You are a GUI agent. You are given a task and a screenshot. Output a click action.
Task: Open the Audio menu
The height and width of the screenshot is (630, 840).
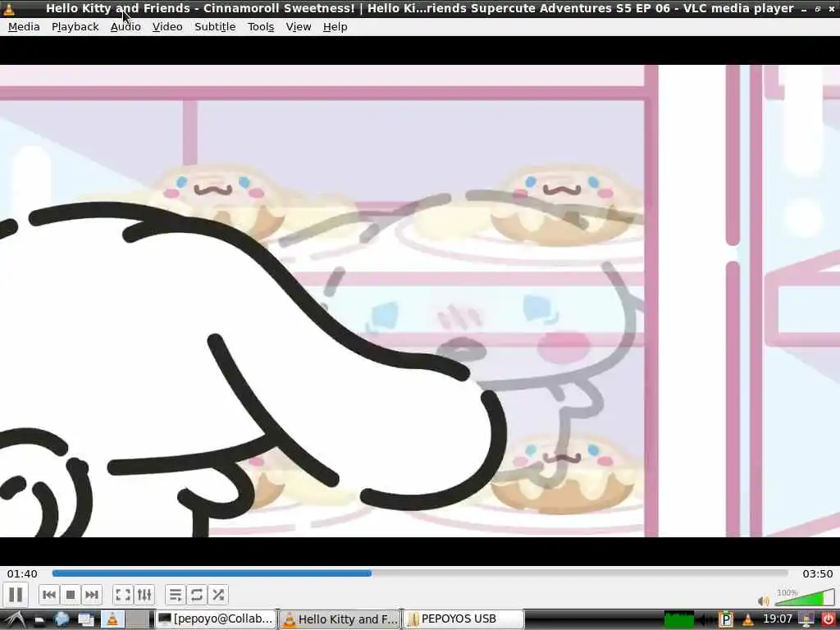(126, 27)
